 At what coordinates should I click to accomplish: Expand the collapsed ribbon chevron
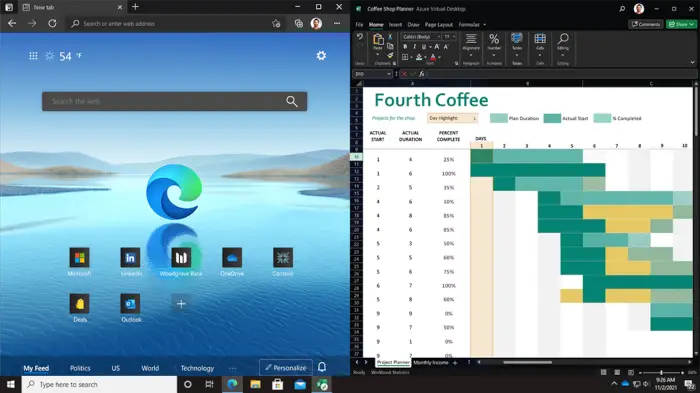(x=692, y=63)
